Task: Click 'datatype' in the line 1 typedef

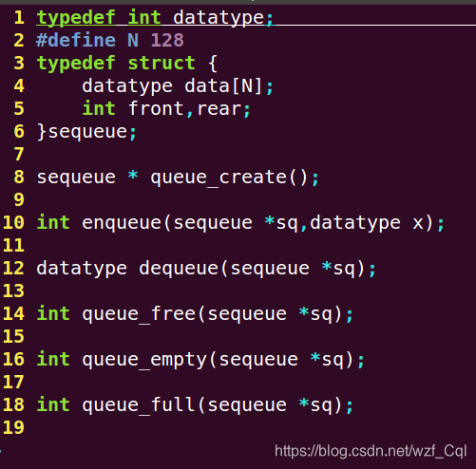Action: pos(219,17)
